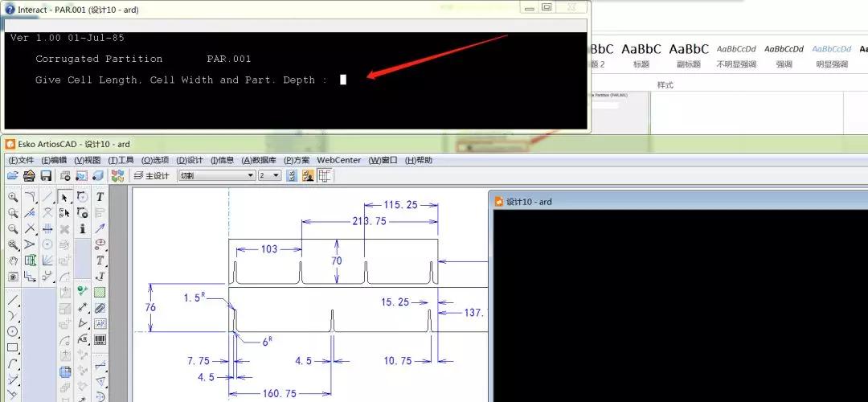
Task: Apply the 副标题 style in Word
Action: click(689, 54)
